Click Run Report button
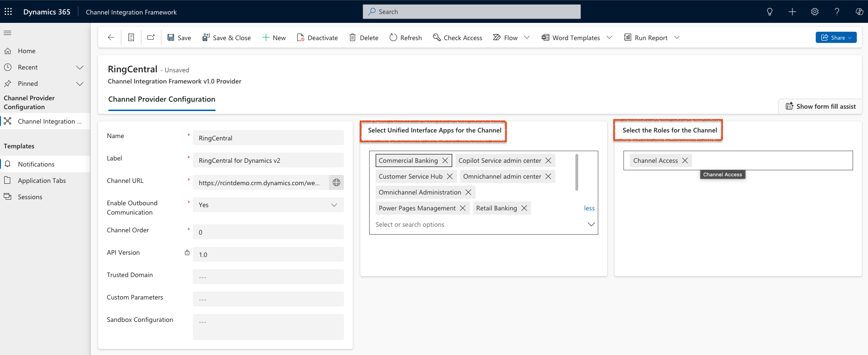The image size is (868, 355). [x=646, y=38]
